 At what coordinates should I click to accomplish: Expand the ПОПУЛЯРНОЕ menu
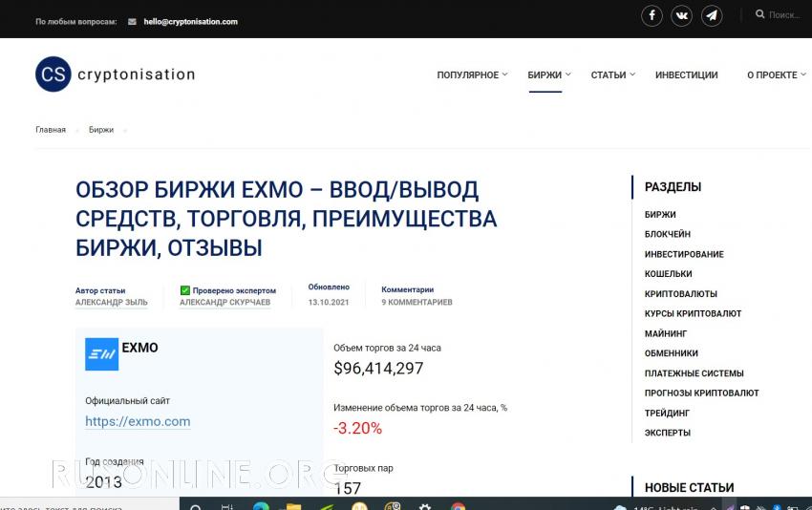pos(472,75)
